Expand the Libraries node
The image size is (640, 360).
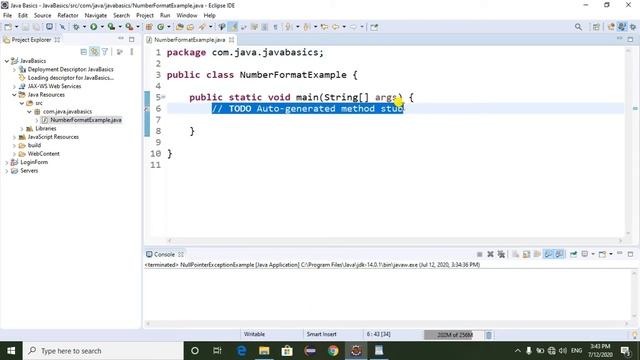pyautogui.click(x=22, y=129)
